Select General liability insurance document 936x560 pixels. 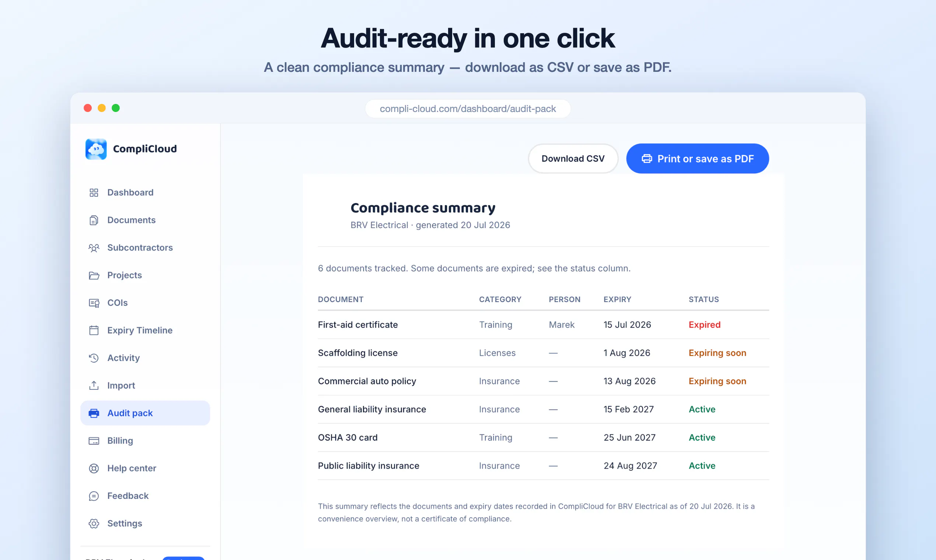click(x=372, y=409)
